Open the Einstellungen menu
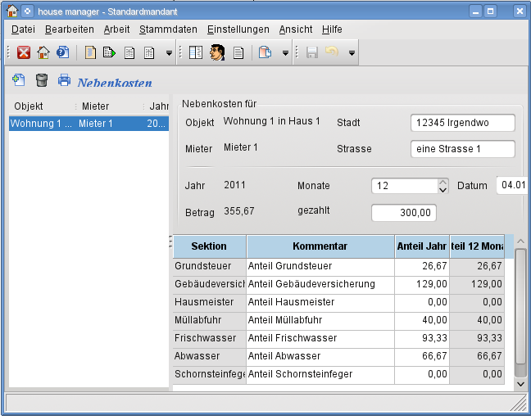This screenshot has width=531, height=420. point(238,29)
